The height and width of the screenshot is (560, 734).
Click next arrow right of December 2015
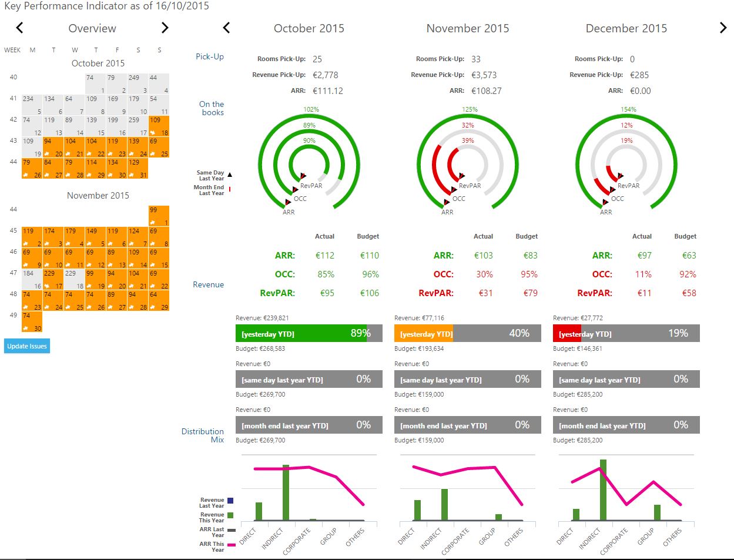click(723, 28)
